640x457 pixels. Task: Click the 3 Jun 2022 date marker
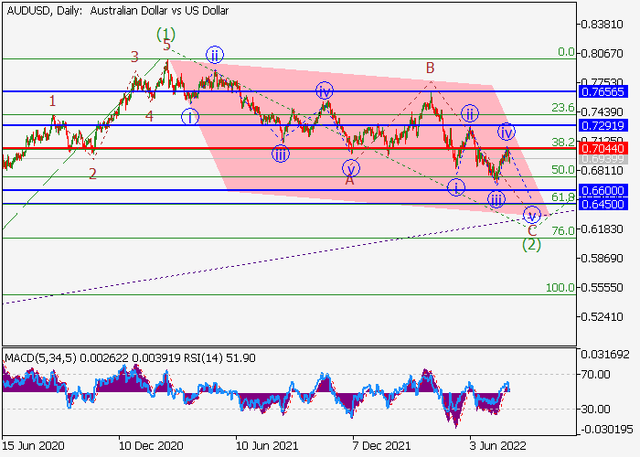pyautogui.click(x=498, y=445)
